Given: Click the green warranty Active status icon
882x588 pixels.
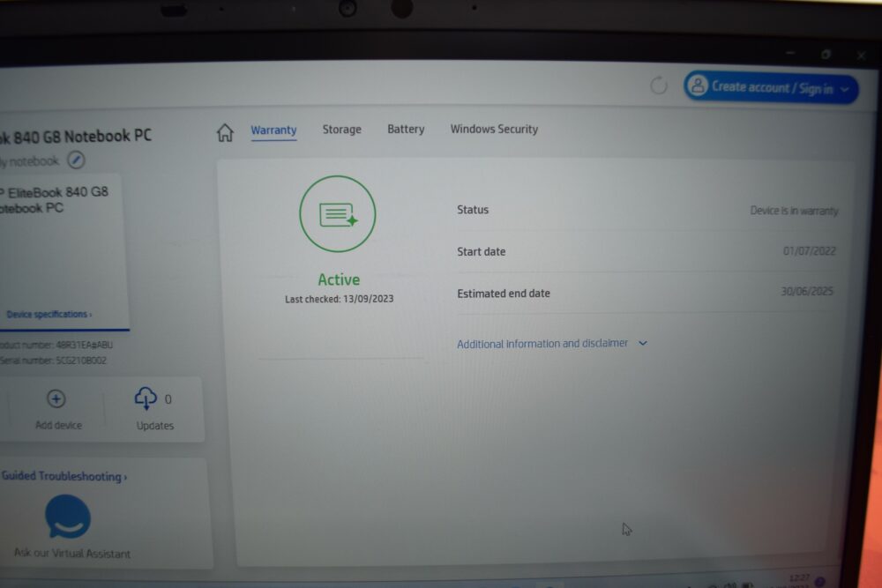Looking at the screenshot, I should click(337, 213).
